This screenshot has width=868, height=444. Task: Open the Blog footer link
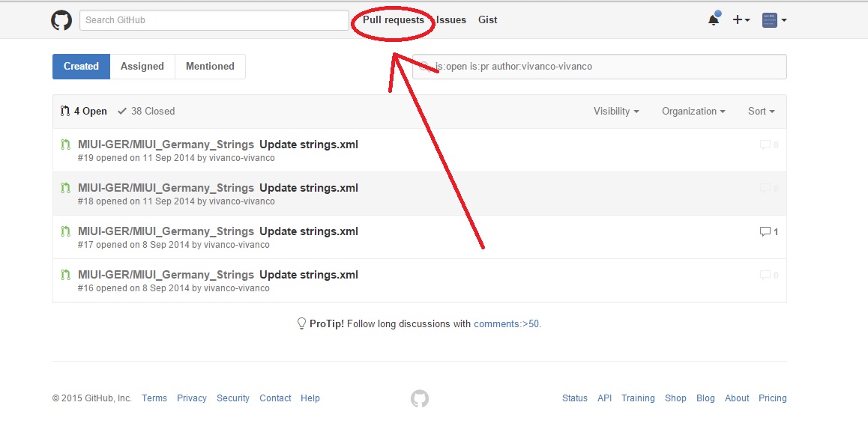pyautogui.click(x=705, y=398)
